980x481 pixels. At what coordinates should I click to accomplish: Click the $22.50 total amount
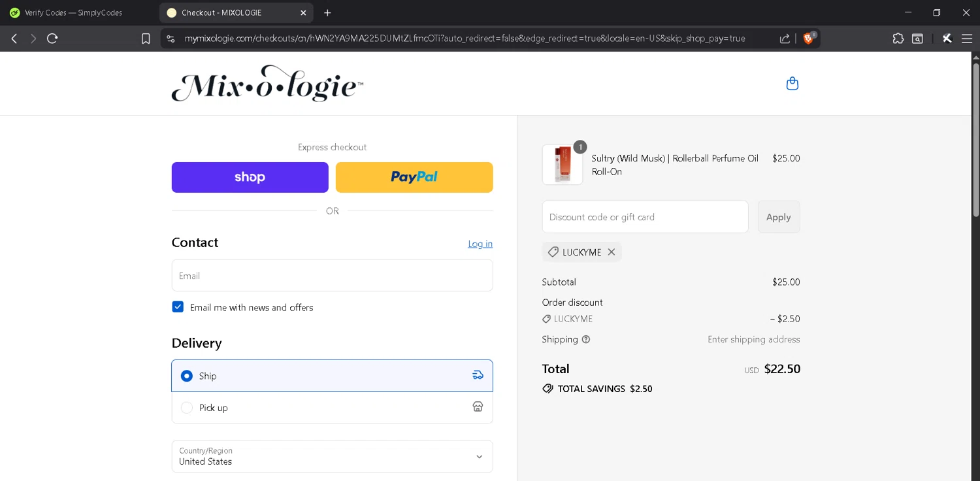click(x=782, y=369)
